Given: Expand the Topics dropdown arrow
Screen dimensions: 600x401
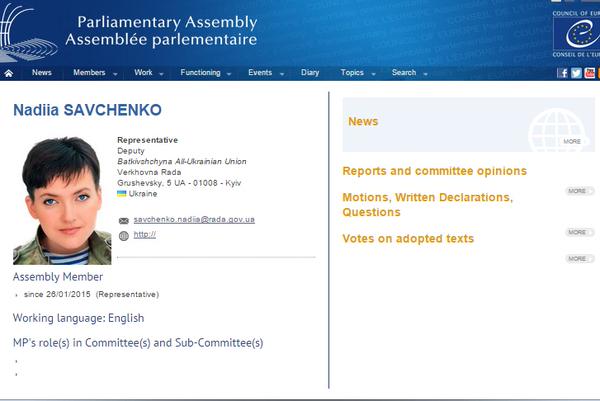Looking at the screenshot, I should coord(373,74).
